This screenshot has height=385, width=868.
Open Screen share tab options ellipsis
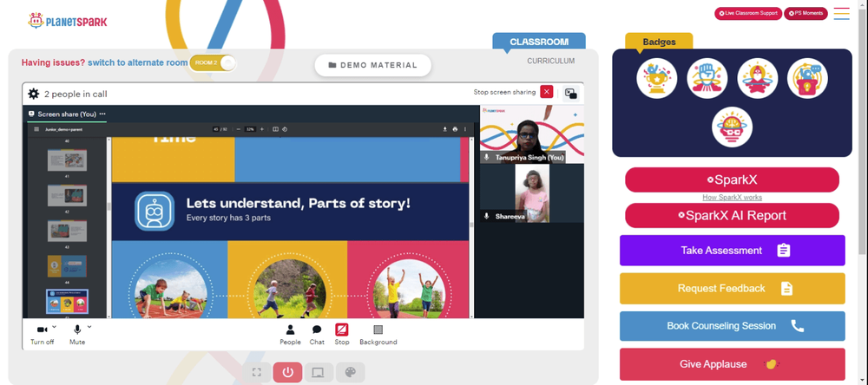[x=102, y=114]
